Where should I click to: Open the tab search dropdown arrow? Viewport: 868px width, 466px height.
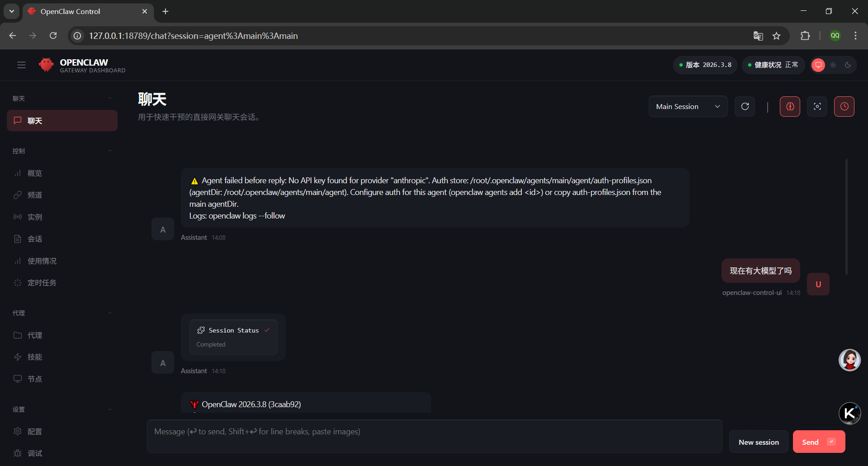[12, 11]
